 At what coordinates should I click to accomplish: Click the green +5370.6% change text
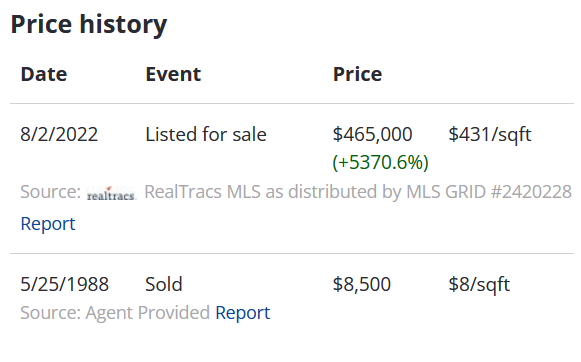pos(381,162)
